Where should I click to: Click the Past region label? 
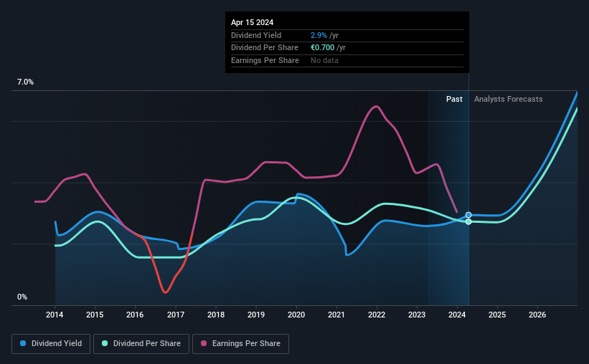(454, 99)
